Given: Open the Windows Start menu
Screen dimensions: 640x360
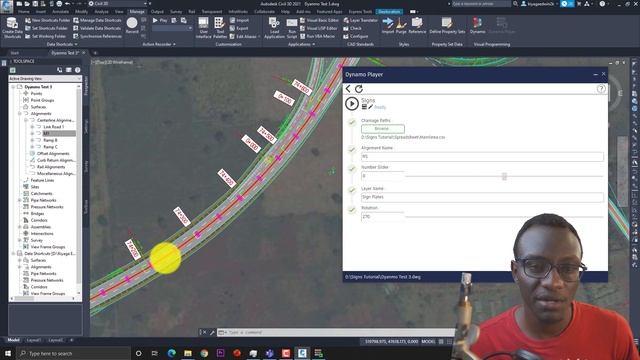Looking at the screenshot, I should tap(8, 353).
